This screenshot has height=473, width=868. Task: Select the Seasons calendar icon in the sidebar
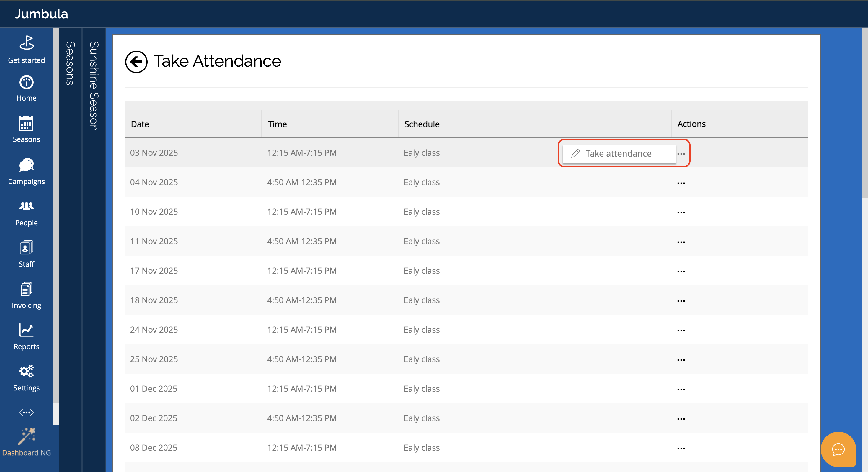pyautogui.click(x=26, y=124)
